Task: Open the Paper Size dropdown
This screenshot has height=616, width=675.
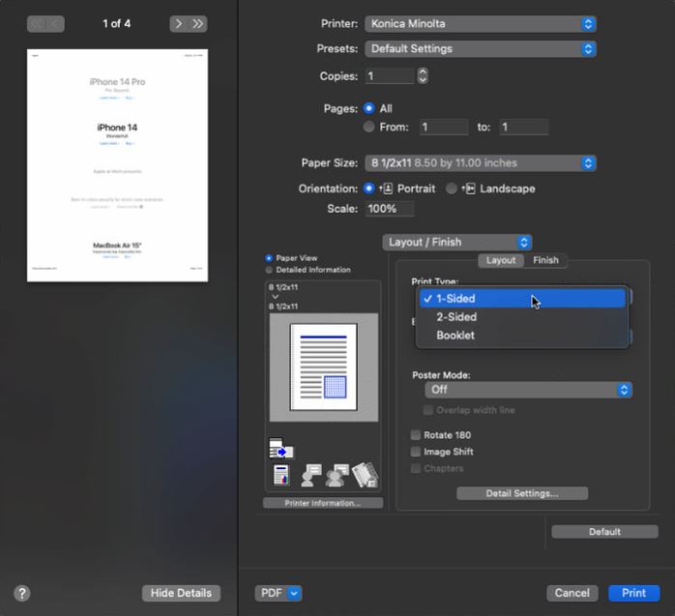Action: click(x=481, y=163)
